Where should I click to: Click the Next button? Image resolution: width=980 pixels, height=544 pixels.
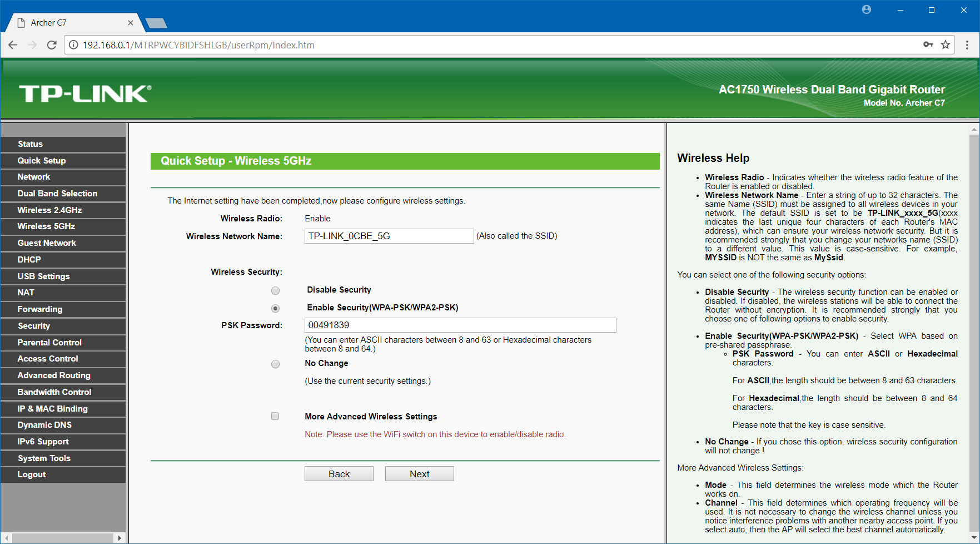[420, 474]
